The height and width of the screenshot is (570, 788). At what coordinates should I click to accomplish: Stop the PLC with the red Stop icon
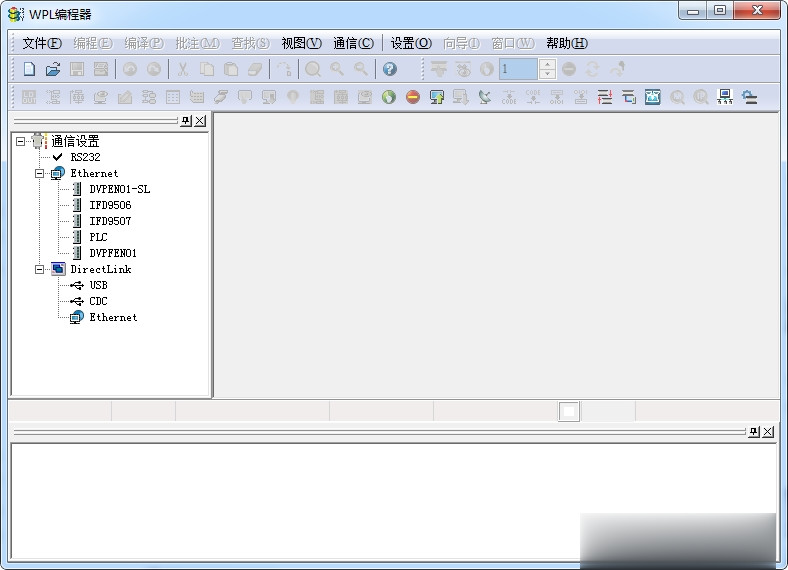tap(413, 97)
